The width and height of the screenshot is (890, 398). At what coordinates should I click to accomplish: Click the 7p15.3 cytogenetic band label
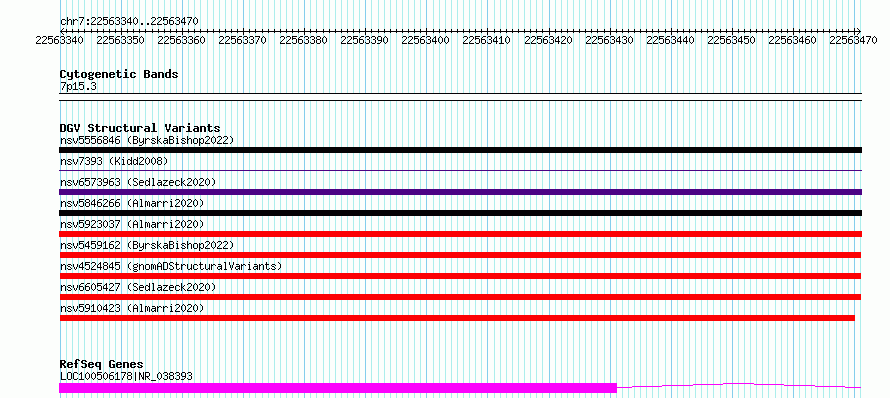pos(78,86)
